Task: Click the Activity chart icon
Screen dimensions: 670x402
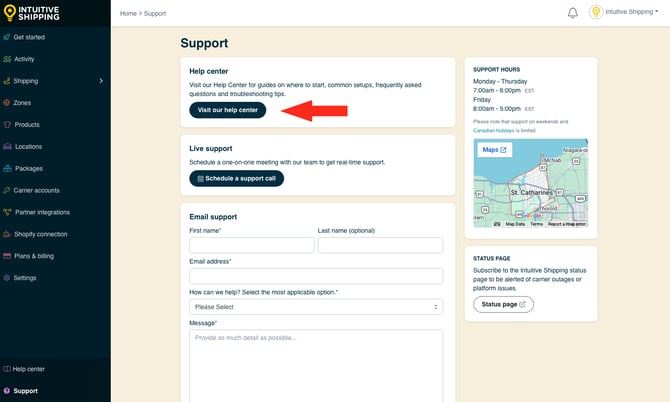Action: click(7, 59)
